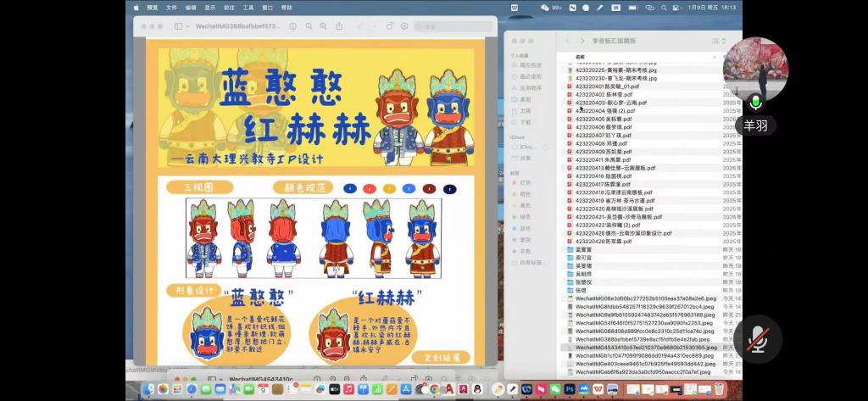Image resolution: width=868 pixels, height=401 pixels.
Task: Click the Finder back arrow
Action: (566, 41)
